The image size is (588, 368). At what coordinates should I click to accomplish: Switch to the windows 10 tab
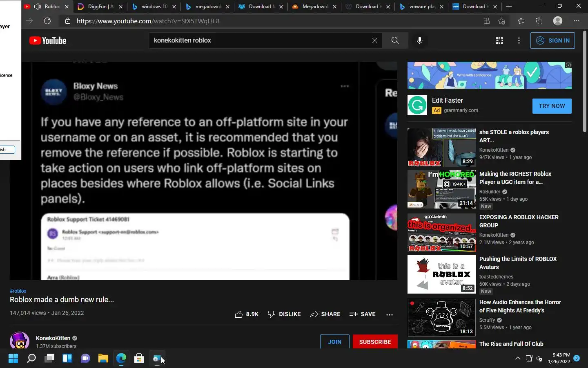[x=154, y=7]
